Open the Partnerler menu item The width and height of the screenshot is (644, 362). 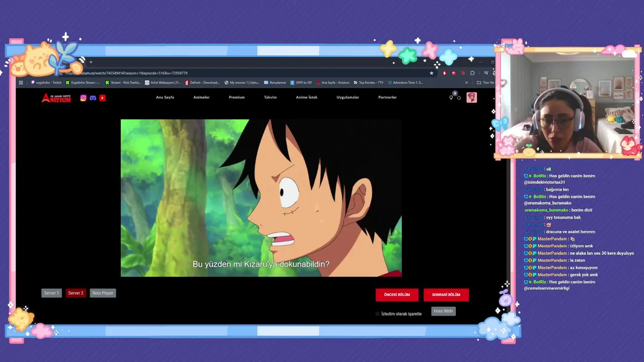pos(387,98)
